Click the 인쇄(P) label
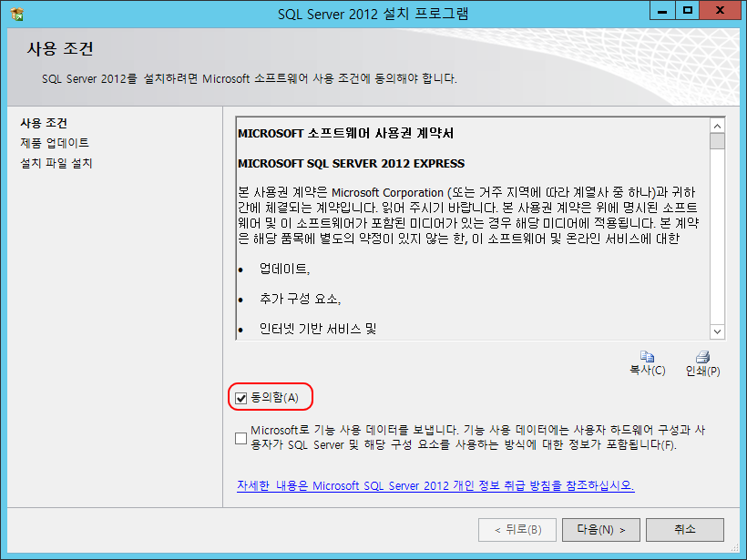This screenshot has height=560, width=747. click(702, 371)
